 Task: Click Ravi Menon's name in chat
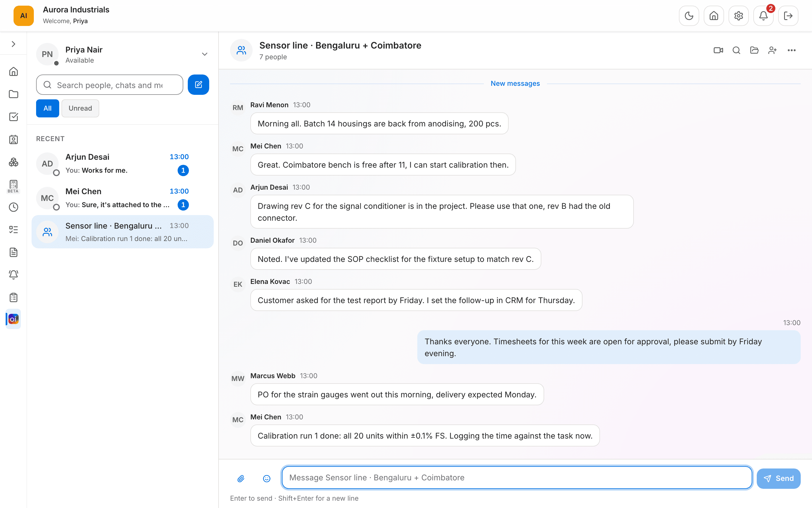[270, 105]
